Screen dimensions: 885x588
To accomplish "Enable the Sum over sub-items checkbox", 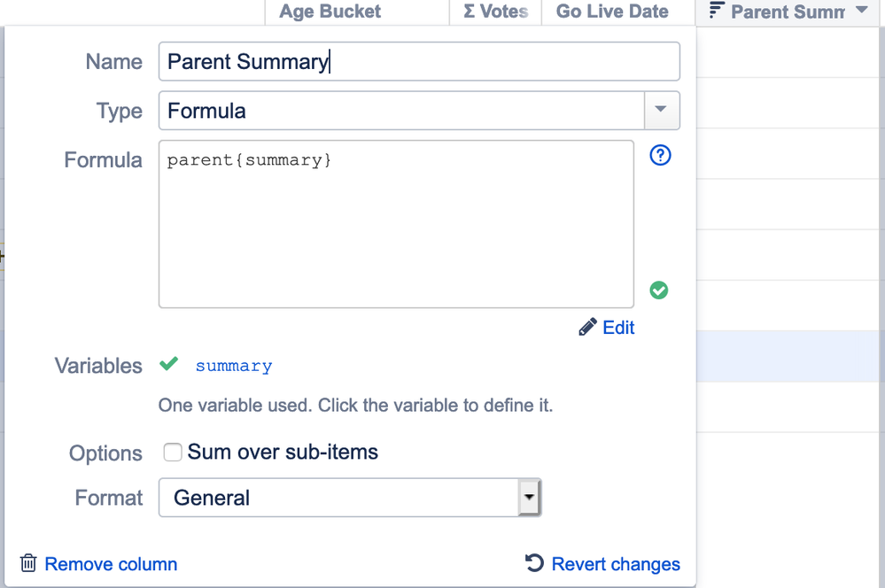I will click(172, 452).
